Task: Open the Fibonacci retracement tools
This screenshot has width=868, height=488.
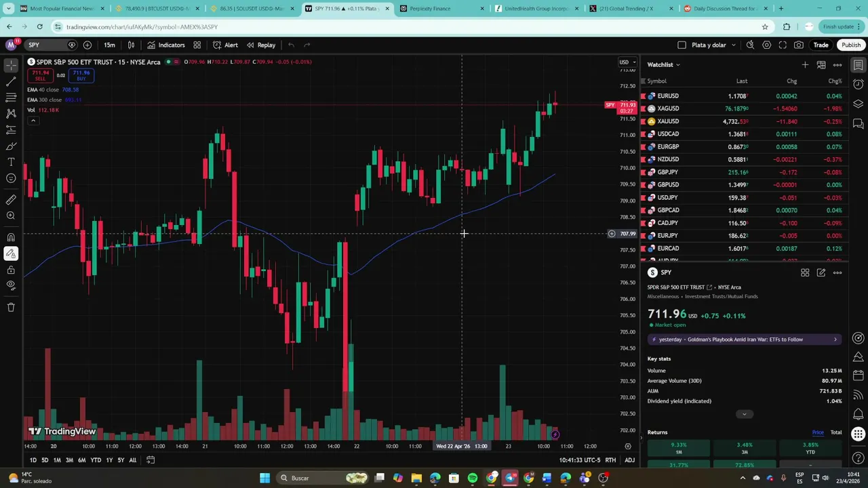Action: coord(11,98)
